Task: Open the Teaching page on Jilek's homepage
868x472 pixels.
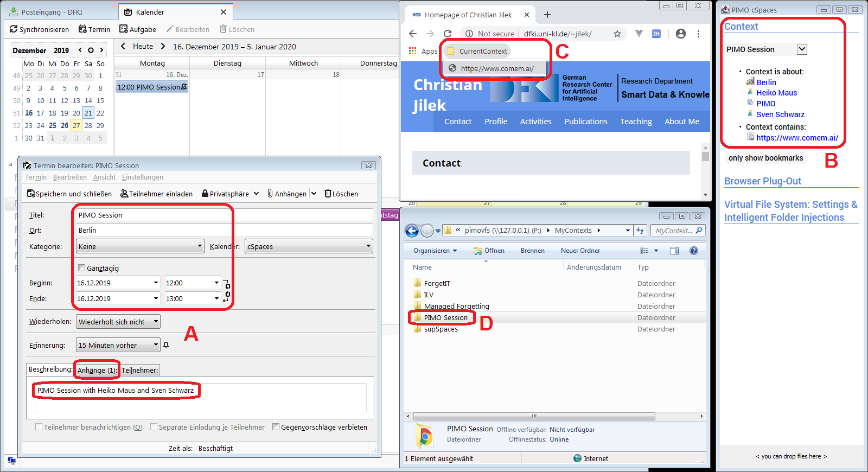Action: click(x=636, y=122)
